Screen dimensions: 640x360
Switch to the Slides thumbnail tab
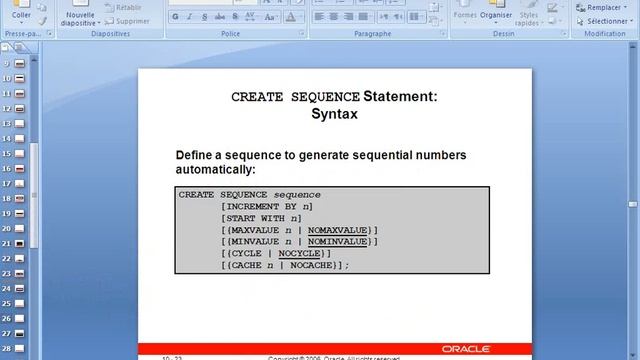(6, 48)
